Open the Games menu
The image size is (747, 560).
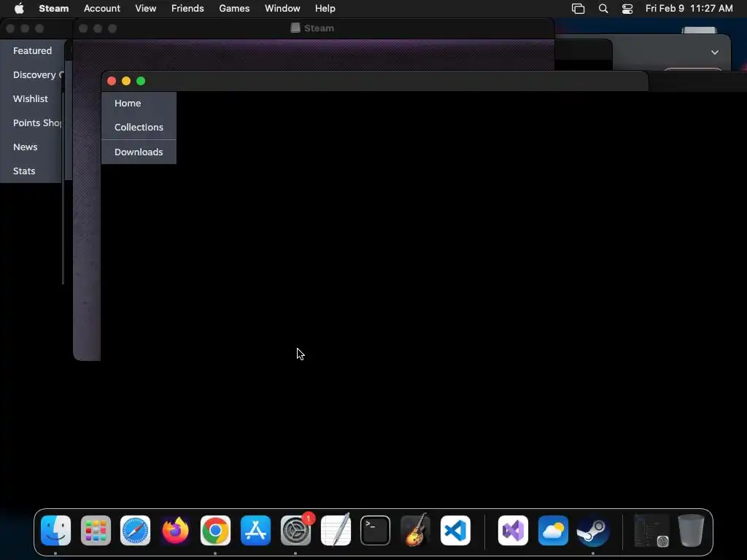[x=234, y=8]
